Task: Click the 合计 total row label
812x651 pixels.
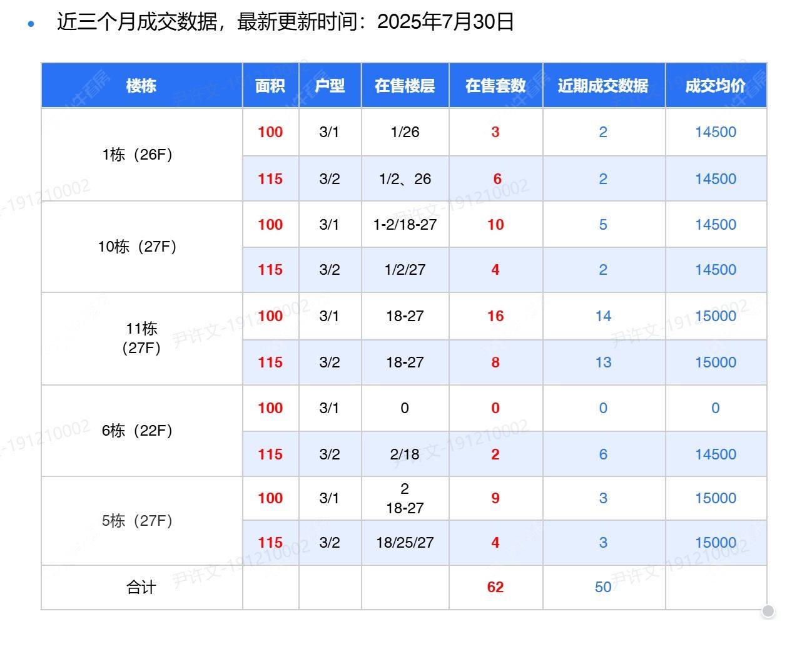Action: pyautogui.click(x=141, y=587)
